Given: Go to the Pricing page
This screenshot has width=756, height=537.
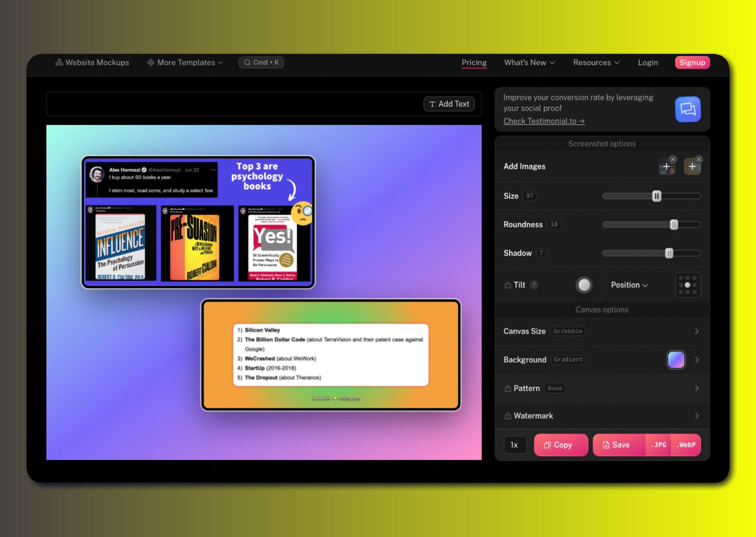Looking at the screenshot, I should [474, 62].
